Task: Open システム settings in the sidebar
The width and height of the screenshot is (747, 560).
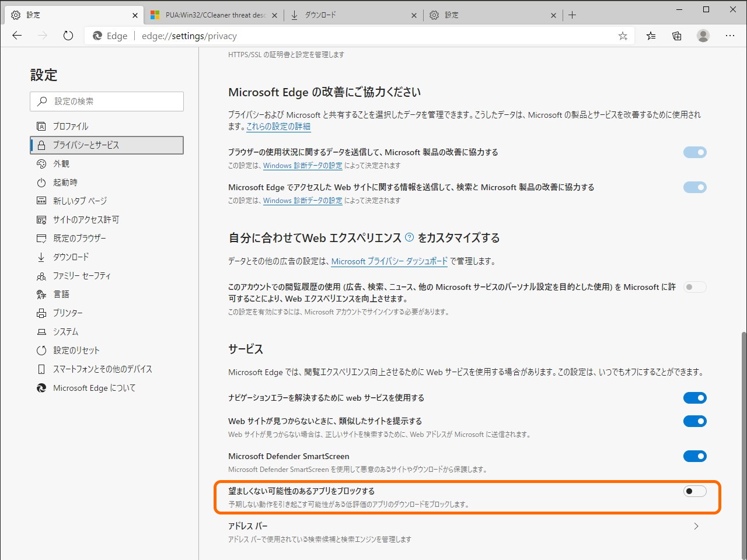Action: [x=68, y=331]
